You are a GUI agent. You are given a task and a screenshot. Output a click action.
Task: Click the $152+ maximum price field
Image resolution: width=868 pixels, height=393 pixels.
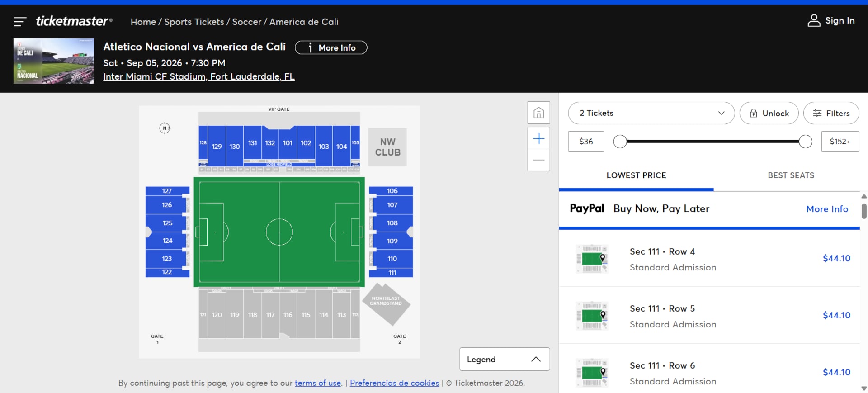pyautogui.click(x=840, y=142)
